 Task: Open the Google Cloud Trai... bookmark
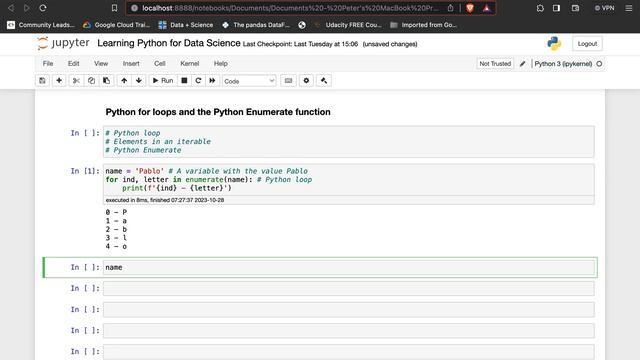point(117,25)
